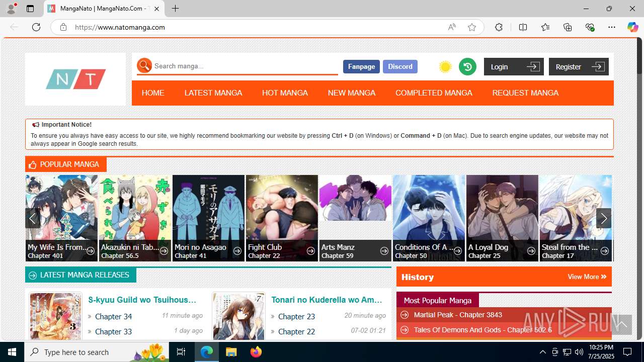The width and height of the screenshot is (644, 362).
Task: Open the browser profile avatar
Action: [11, 9]
